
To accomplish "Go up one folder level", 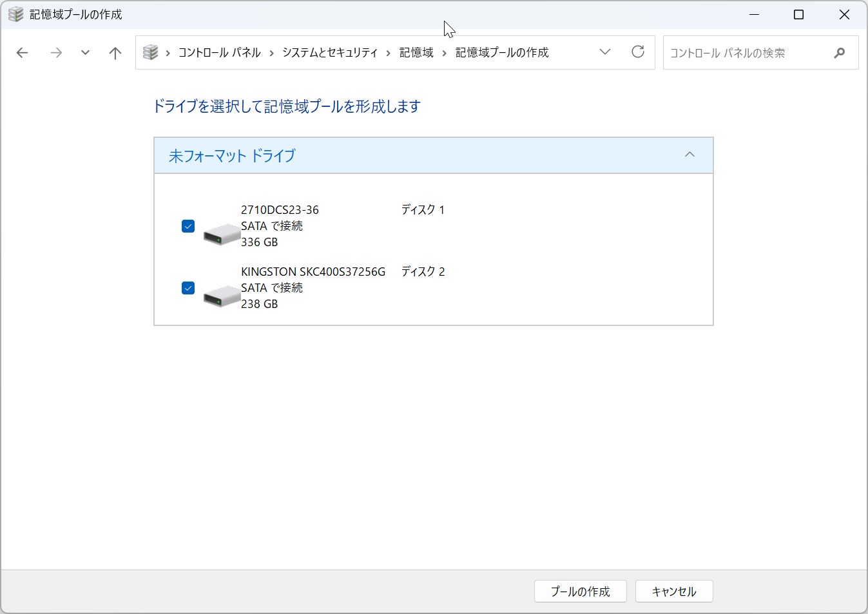I will click(x=115, y=53).
